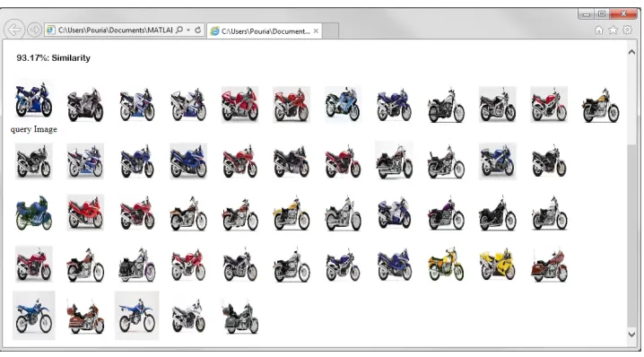Select the last motorcycle in row two
The image size is (644, 357).
pos(549,161)
